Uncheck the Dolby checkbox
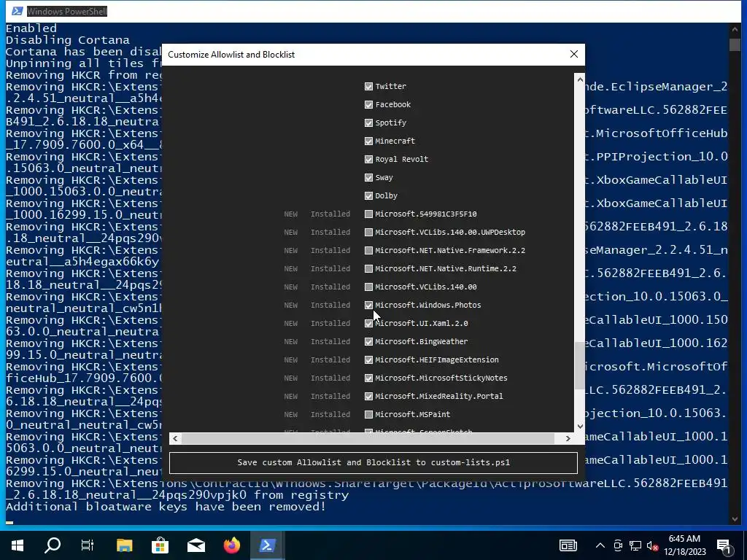 (x=368, y=195)
